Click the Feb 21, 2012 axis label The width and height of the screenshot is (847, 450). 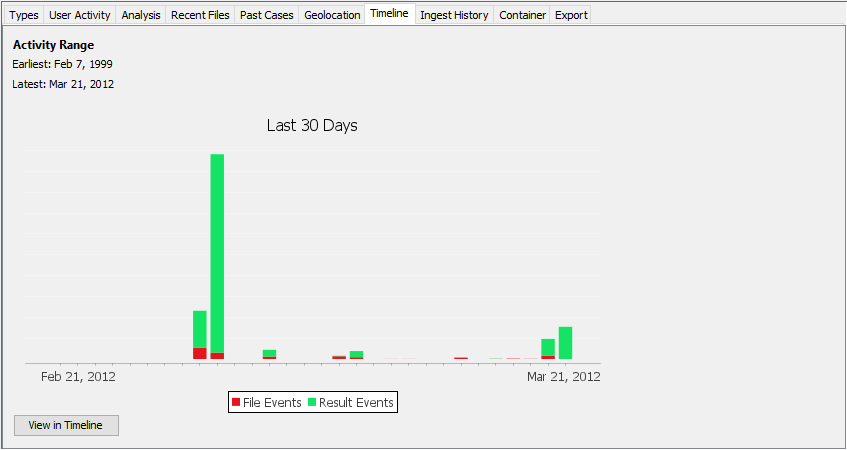click(x=78, y=377)
